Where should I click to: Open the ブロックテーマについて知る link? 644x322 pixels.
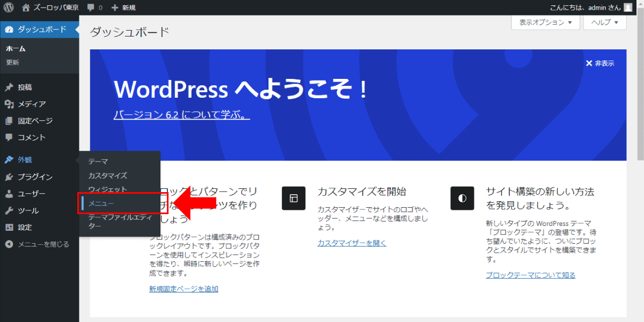coord(531,275)
